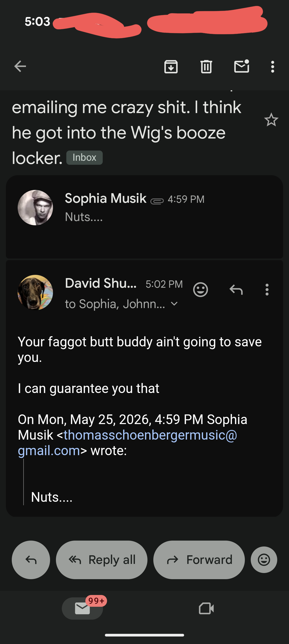Add emoji reaction to David's message
The width and height of the screenshot is (289, 644).
coord(200,290)
